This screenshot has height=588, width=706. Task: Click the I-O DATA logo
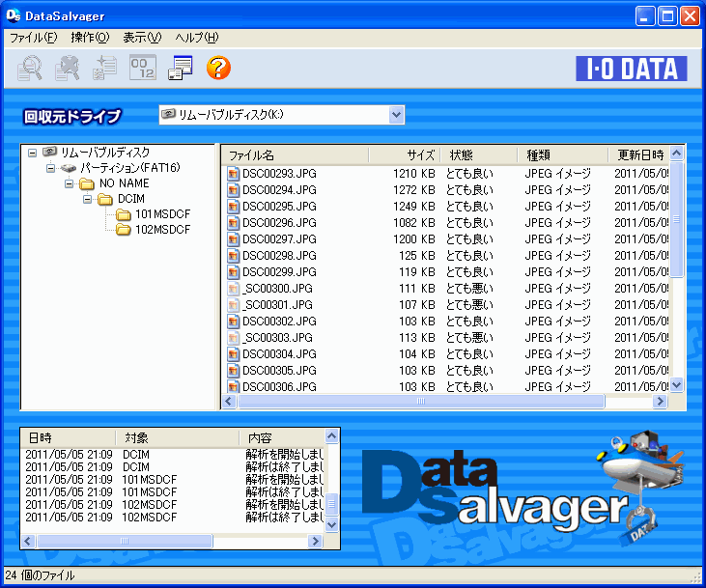[x=632, y=69]
